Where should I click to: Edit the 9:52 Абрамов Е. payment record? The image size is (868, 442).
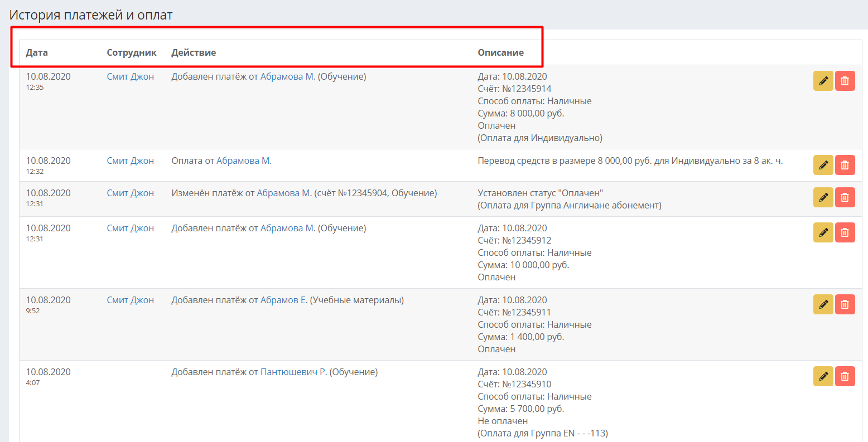823,304
